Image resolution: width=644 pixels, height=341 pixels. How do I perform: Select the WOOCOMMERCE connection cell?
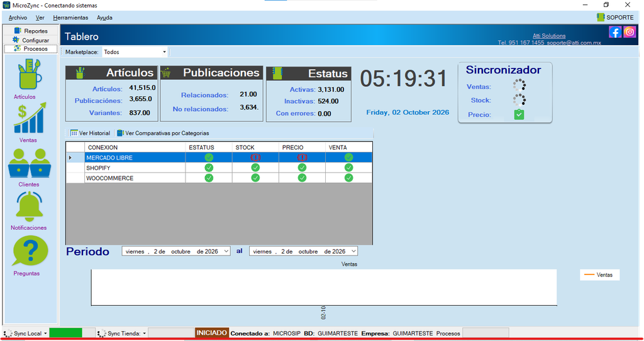tap(135, 178)
